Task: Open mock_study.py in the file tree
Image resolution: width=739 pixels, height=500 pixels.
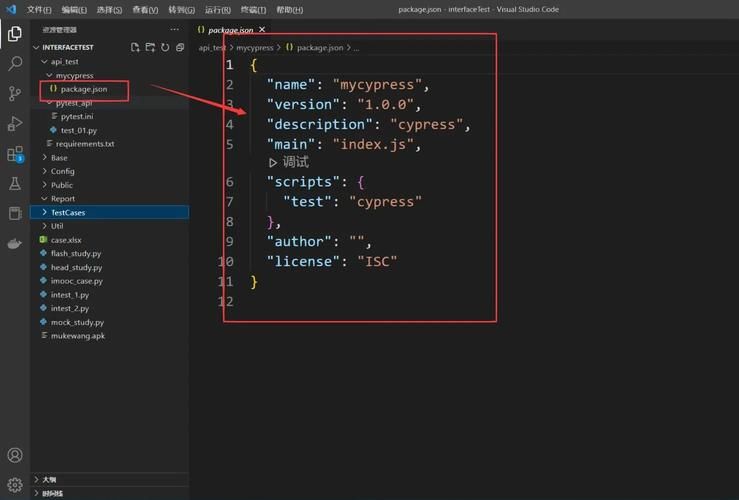Action: pos(77,322)
